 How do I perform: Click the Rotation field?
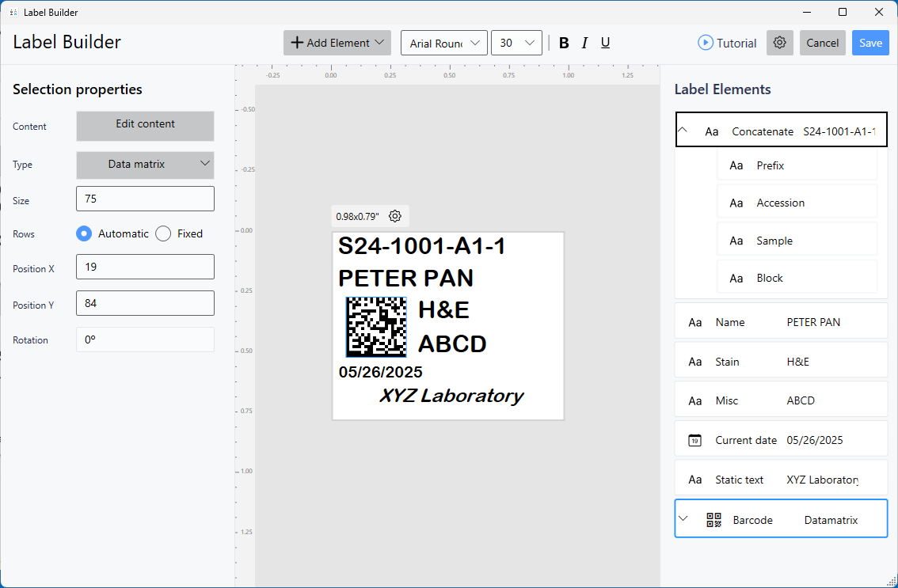tap(146, 340)
